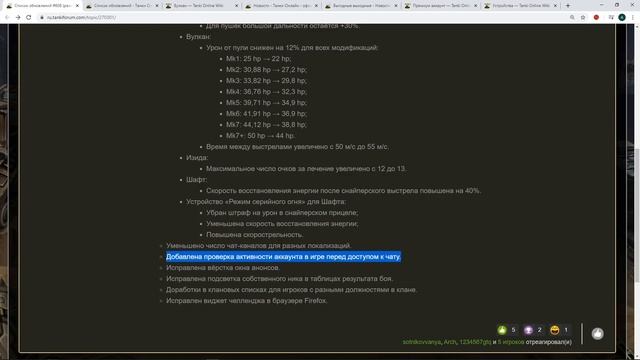Open a new browser tab with plus button
This screenshot has height=360, width=640.
(568, 6)
